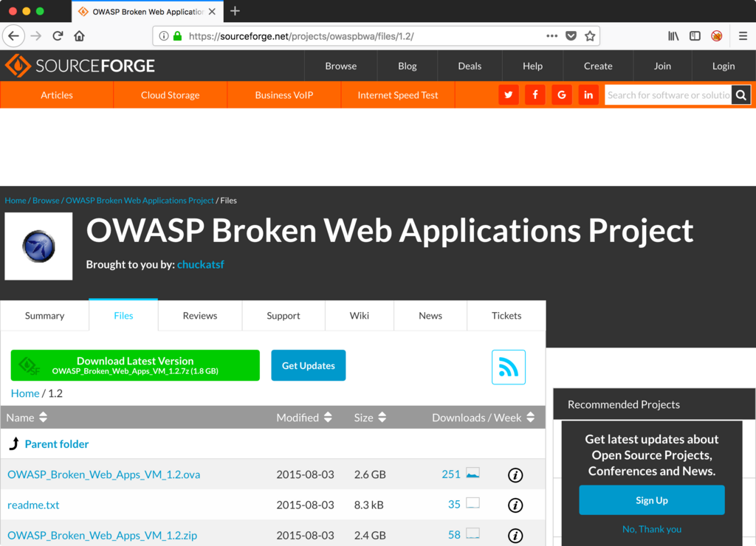The image size is (756, 546).
Task: Open download stats chart for .ova file
Action: tap(473, 473)
